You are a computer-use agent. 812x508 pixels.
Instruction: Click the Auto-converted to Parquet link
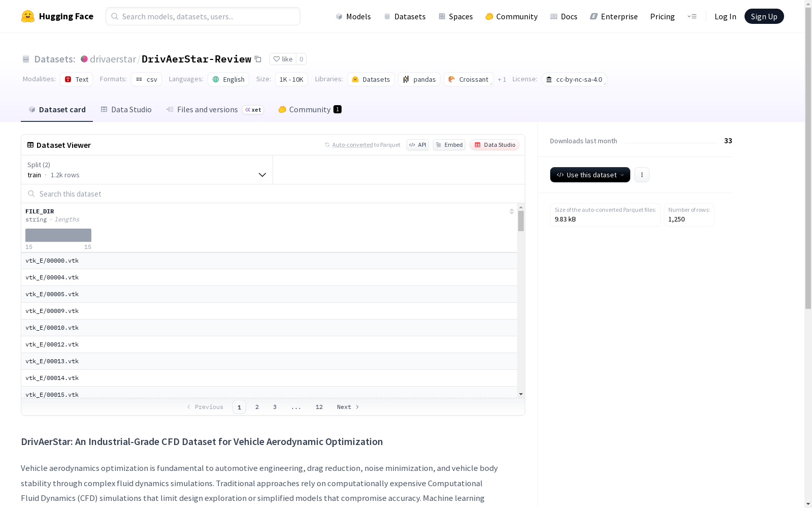(x=366, y=145)
